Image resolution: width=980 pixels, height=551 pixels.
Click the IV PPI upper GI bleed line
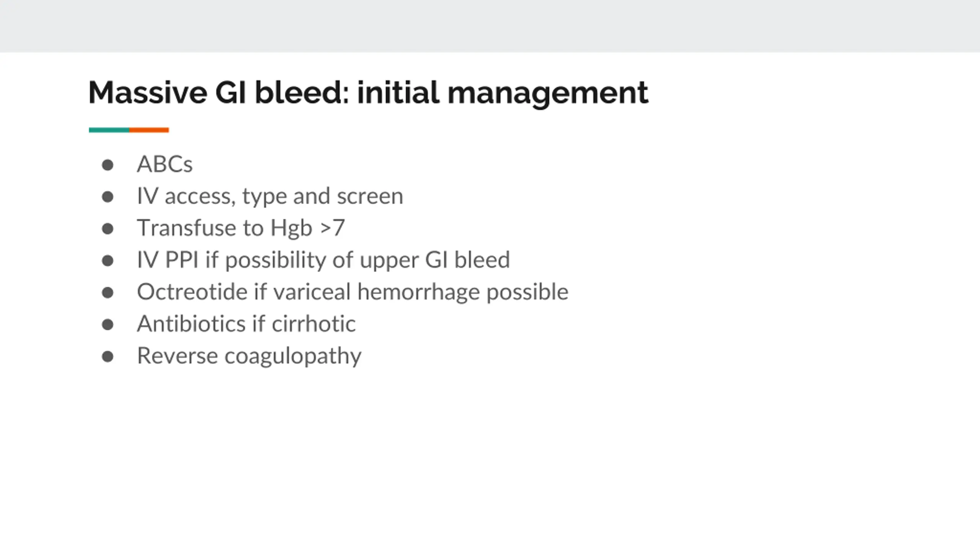(323, 260)
